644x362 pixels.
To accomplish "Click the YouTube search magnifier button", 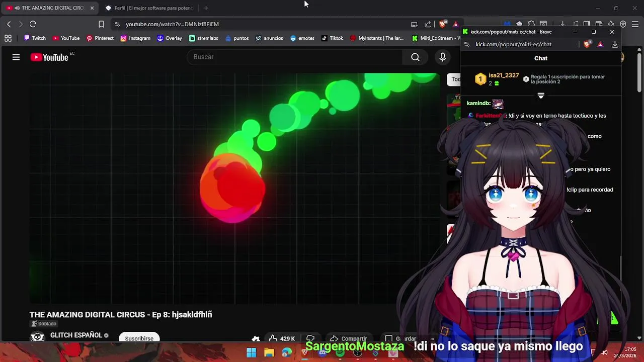I will coord(415,57).
